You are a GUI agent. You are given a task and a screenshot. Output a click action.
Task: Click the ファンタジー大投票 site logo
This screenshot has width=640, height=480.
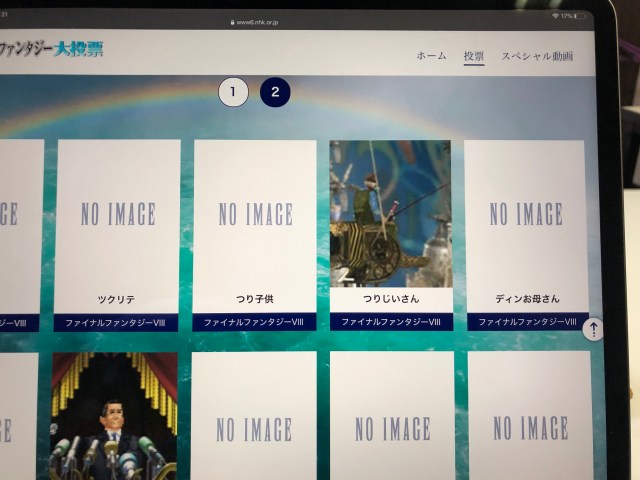click(52, 48)
